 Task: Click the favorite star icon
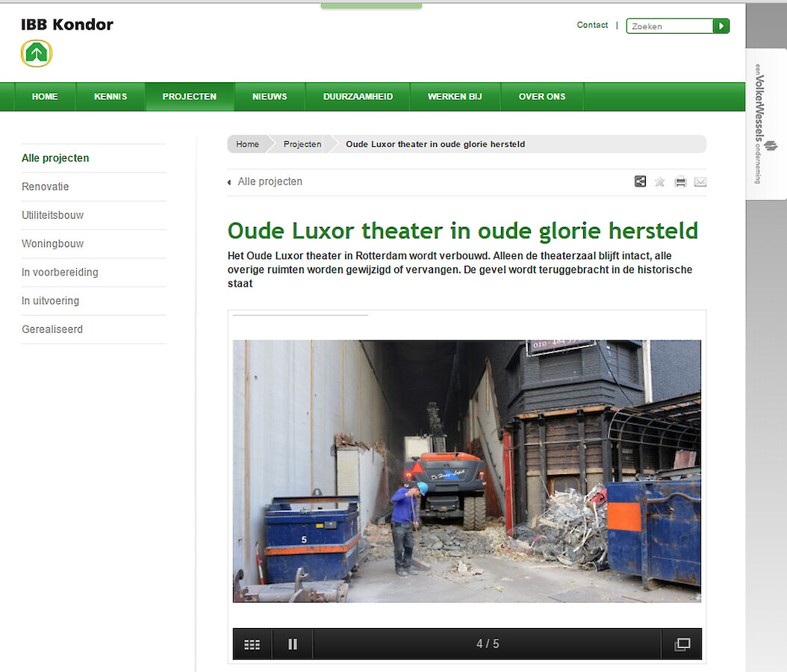click(660, 181)
